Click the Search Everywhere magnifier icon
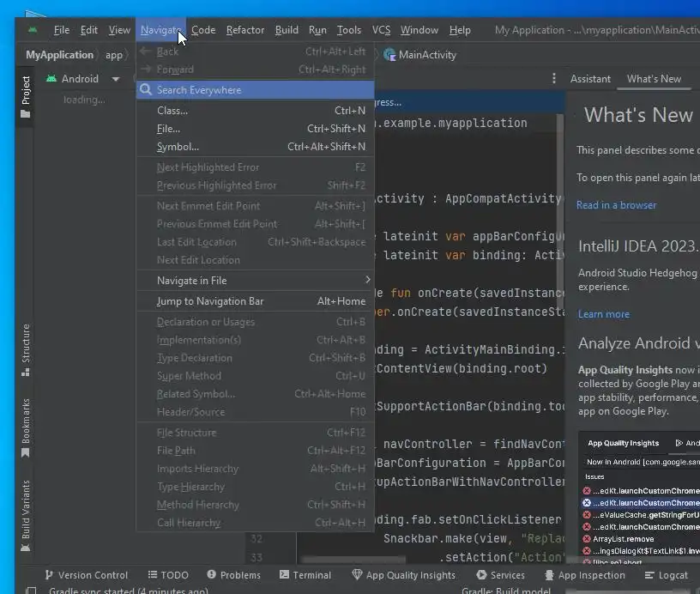700x594 pixels. click(146, 89)
